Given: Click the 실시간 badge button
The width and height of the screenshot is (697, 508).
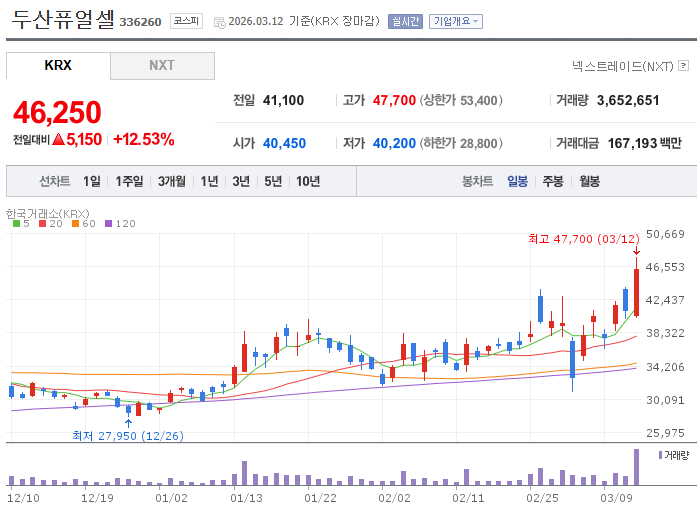Looking at the screenshot, I should tap(405, 21).
